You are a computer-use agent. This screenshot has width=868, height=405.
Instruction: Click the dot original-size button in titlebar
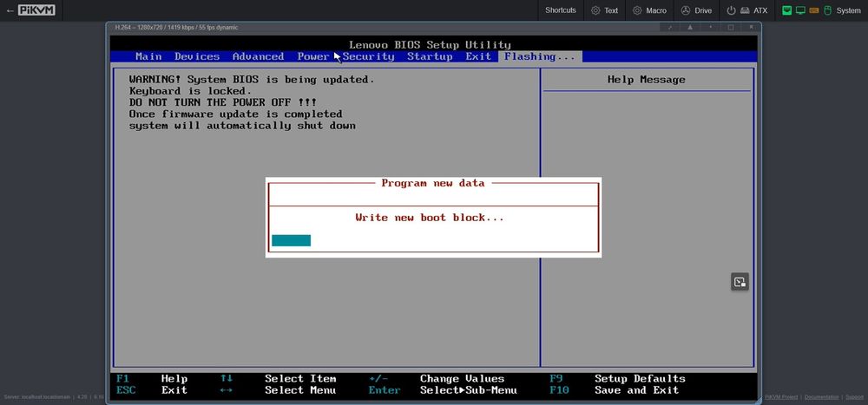[x=710, y=27]
